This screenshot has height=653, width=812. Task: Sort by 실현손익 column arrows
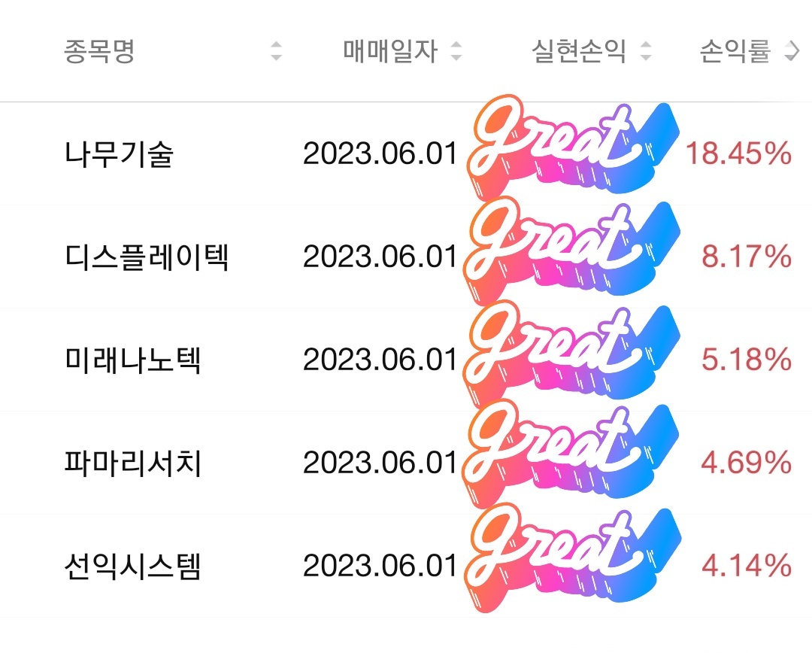pyautogui.click(x=646, y=51)
